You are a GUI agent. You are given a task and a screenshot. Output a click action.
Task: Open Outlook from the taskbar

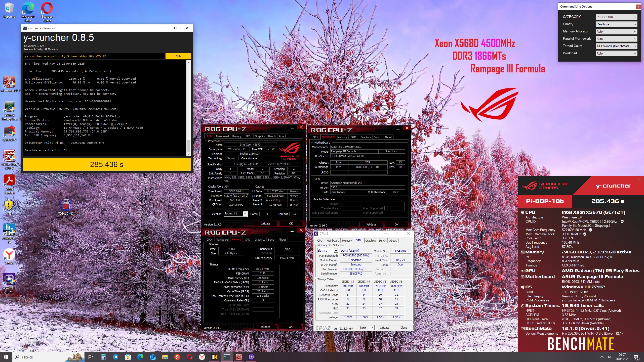coord(152,357)
